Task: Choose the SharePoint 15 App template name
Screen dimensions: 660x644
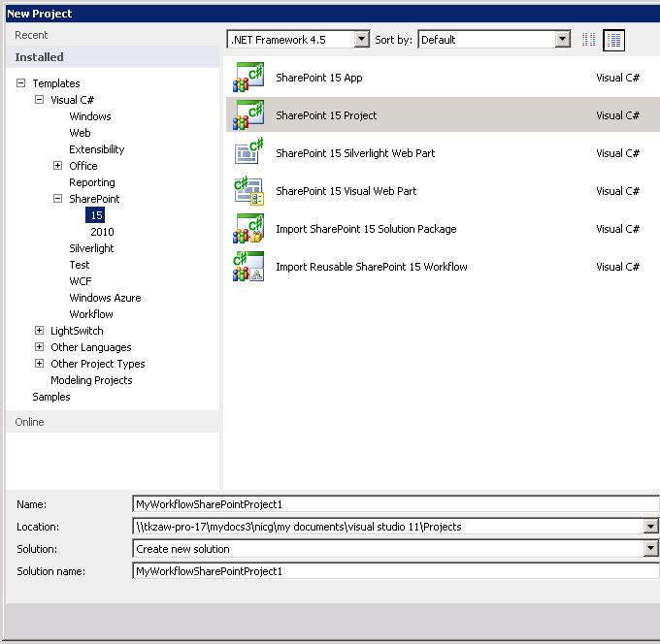Action: point(319,78)
